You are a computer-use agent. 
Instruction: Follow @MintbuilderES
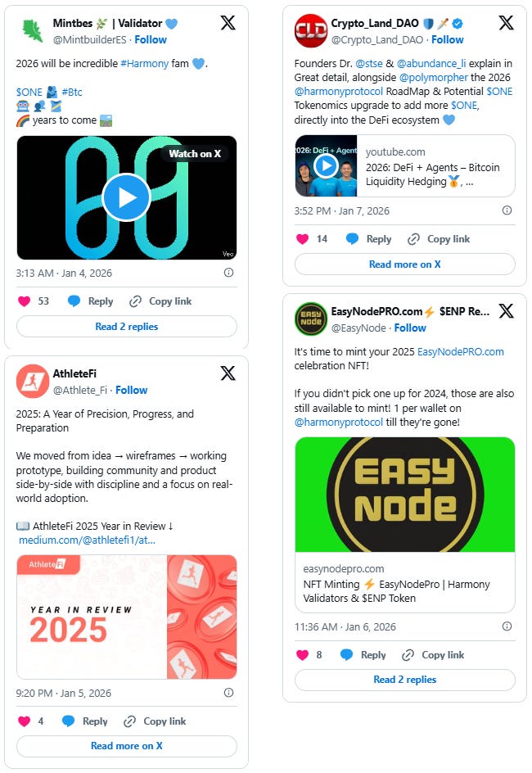[x=151, y=40]
